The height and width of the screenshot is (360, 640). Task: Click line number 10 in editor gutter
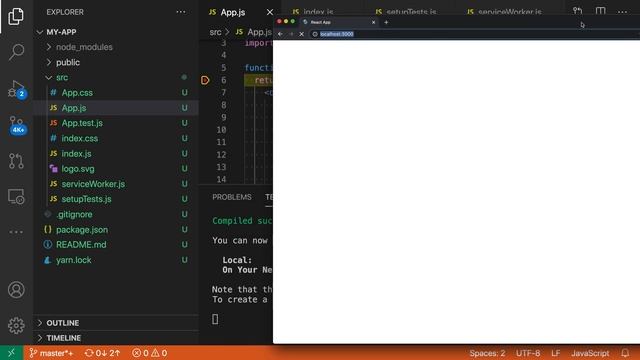click(221, 130)
